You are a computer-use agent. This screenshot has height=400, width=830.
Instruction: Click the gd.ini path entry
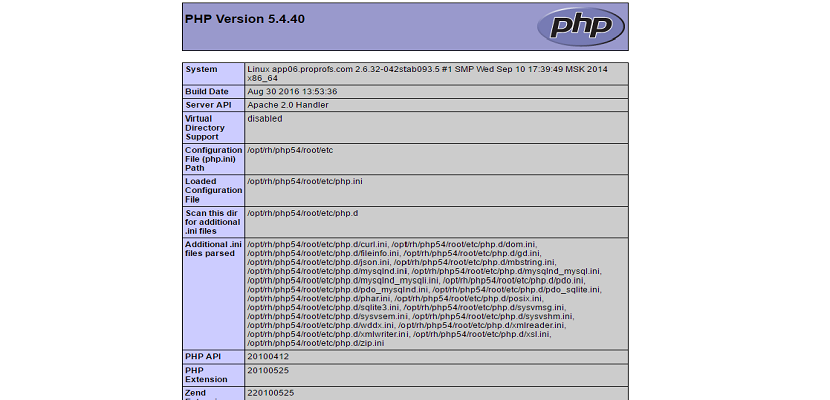pos(471,253)
